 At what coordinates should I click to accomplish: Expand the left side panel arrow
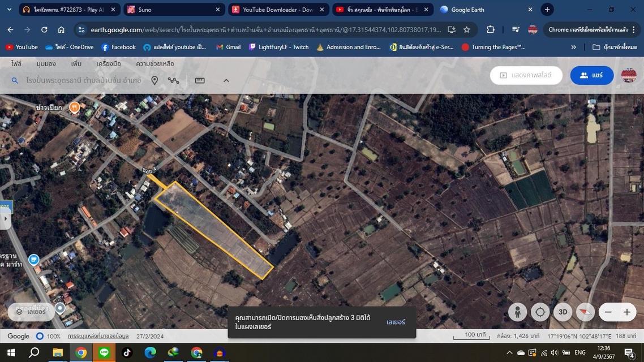6,219
